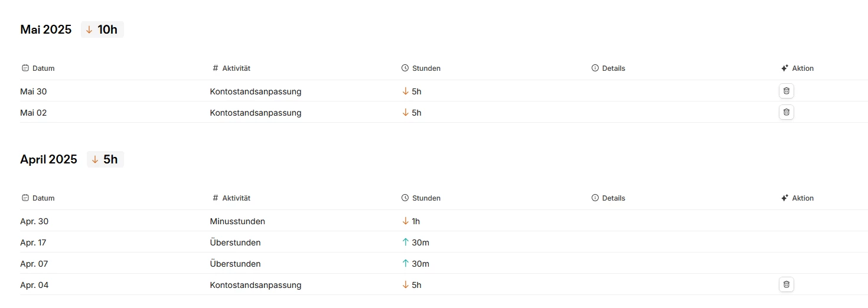
Task: Select the April 2025 section heading
Action: click(x=49, y=159)
